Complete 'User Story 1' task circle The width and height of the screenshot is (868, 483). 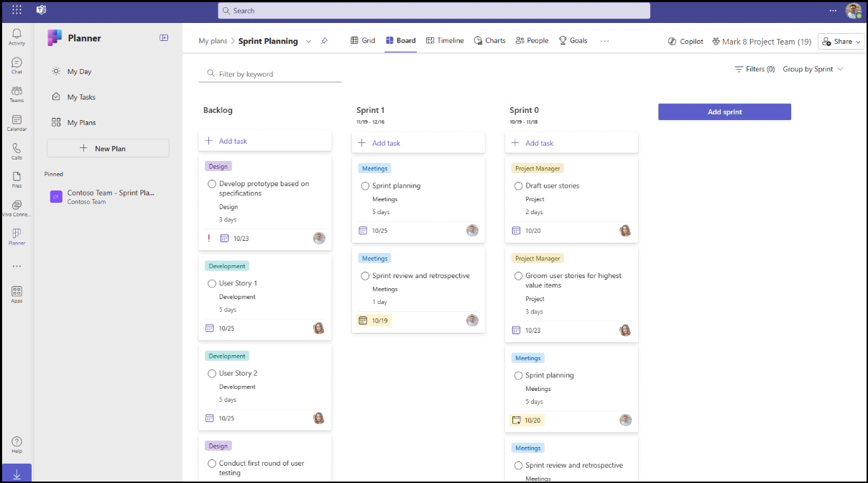[x=212, y=283]
